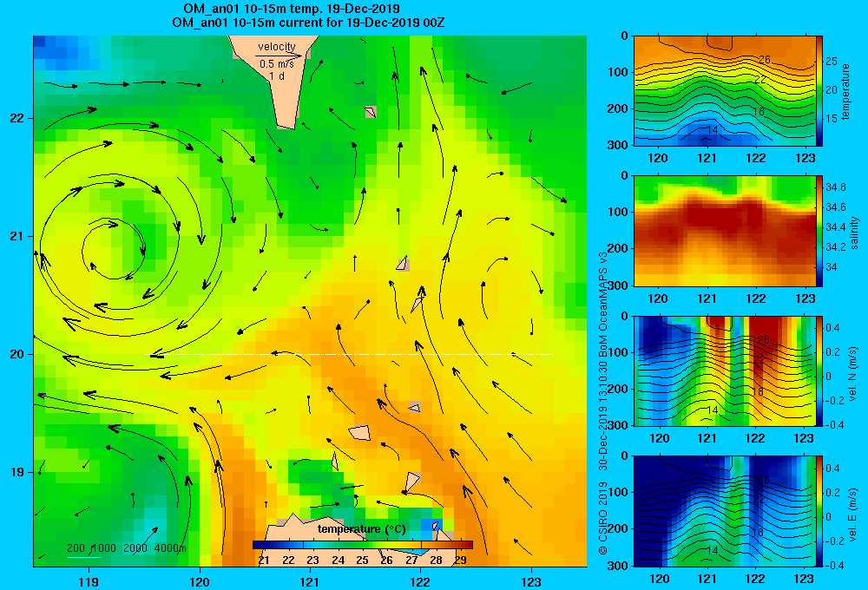Click latitude label 21 on main map
This screenshot has height=590, width=868.
coord(17,236)
